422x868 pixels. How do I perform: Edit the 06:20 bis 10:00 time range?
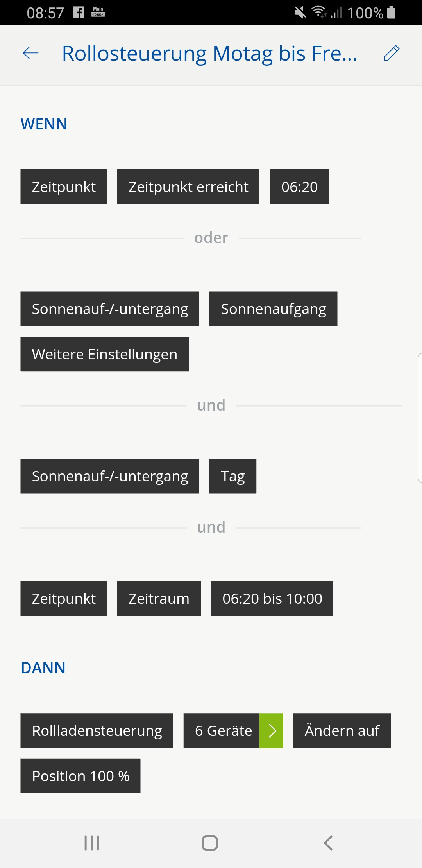point(272,598)
